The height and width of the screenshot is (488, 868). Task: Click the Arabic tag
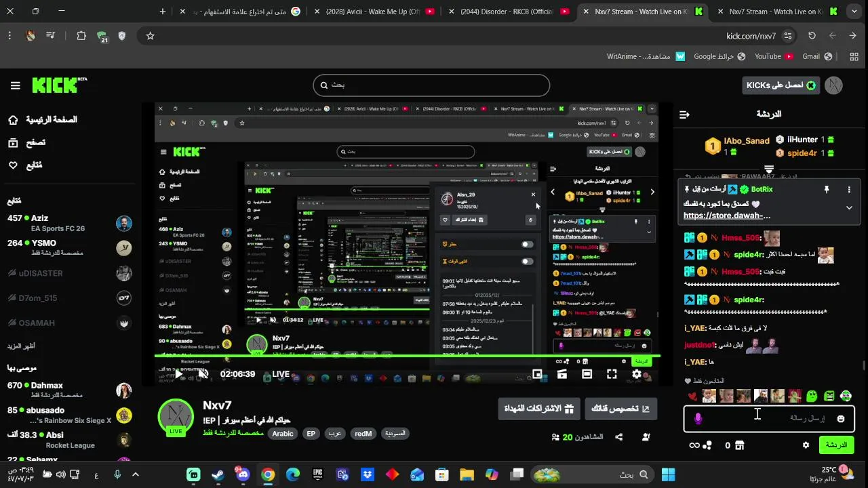(x=283, y=434)
